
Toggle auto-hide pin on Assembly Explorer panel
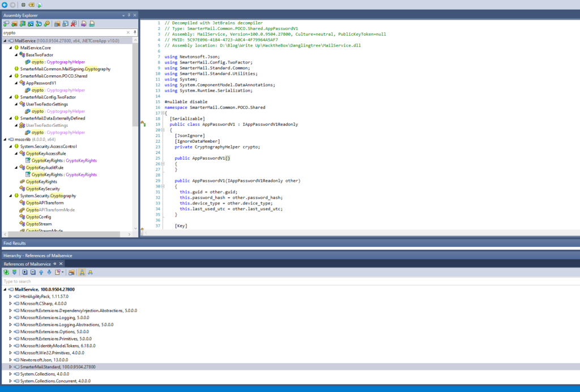[x=129, y=15]
